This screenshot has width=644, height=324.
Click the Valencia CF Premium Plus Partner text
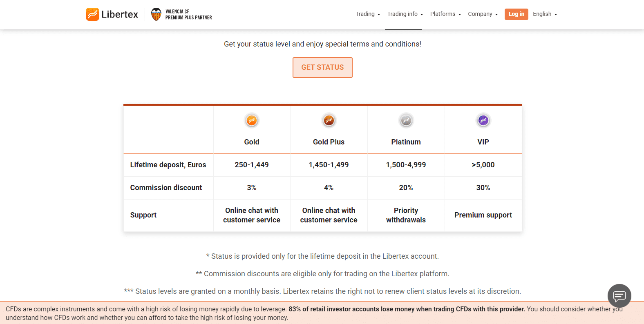point(188,14)
